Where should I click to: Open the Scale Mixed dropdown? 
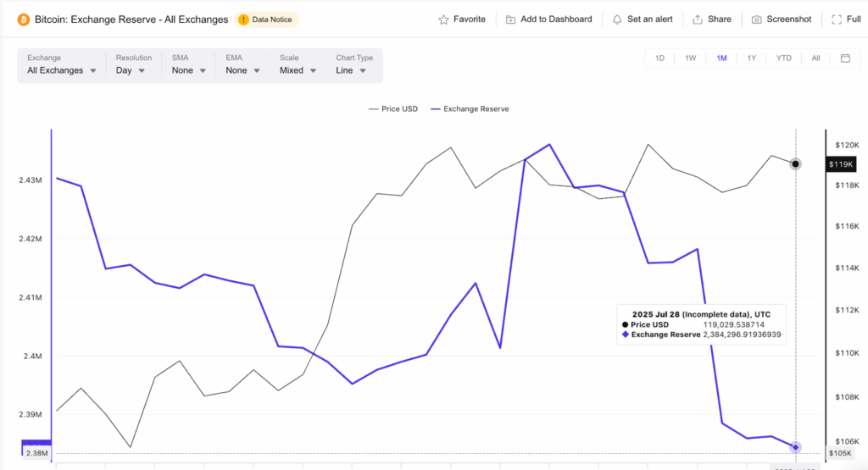[x=297, y=71]
